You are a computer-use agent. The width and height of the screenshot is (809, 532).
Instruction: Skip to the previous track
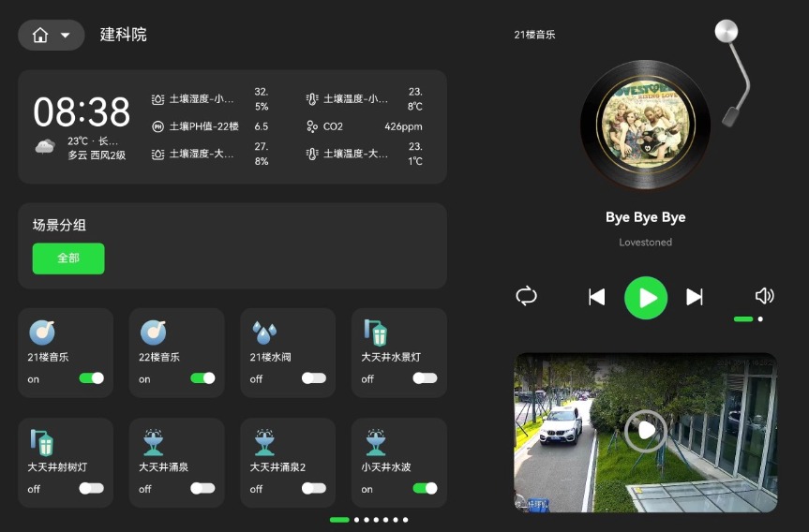(597, 297)
